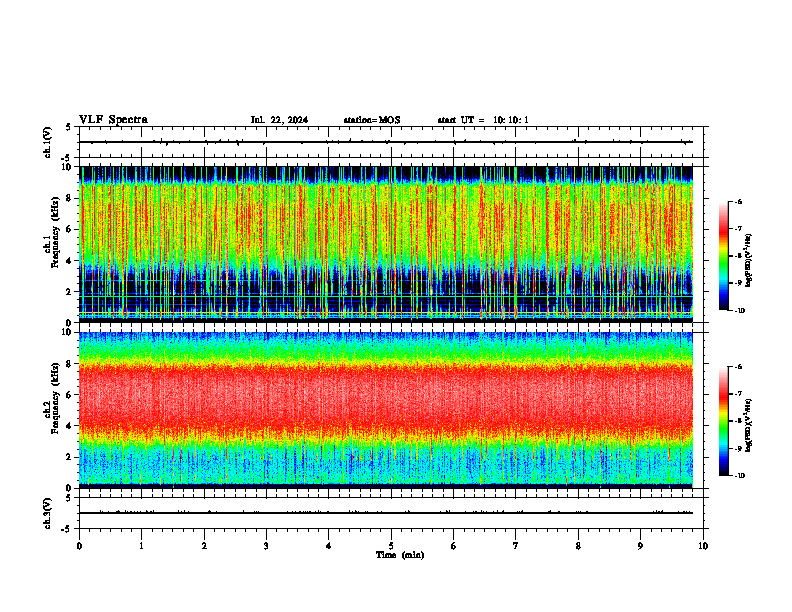Image resolution: width=792 pixels, height=612 pixels.
Task: Click the "0" time-axis tick label
Action: coord(79,546)
